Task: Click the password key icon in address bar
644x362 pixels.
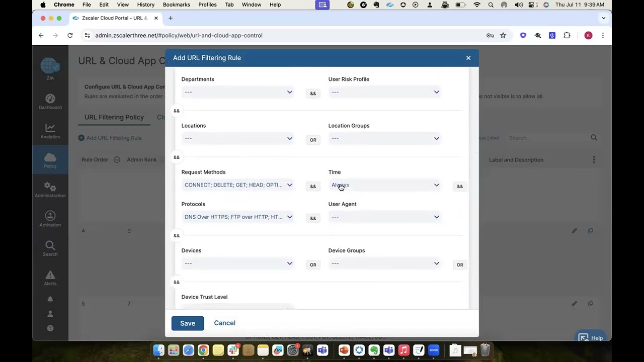Action: (x=490, y=36)
